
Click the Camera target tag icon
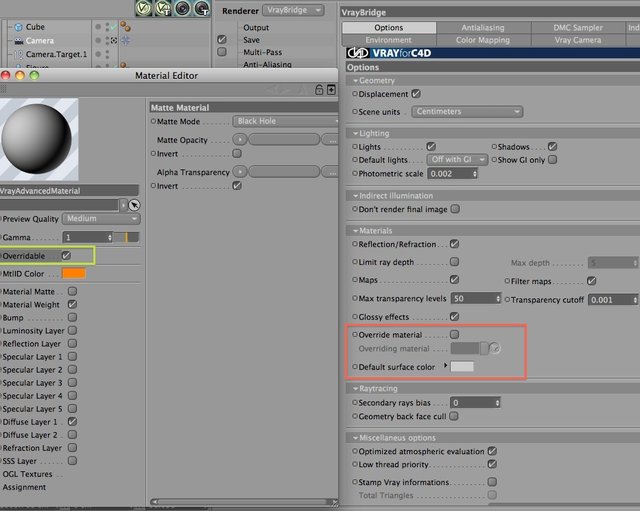coord(126,40)
